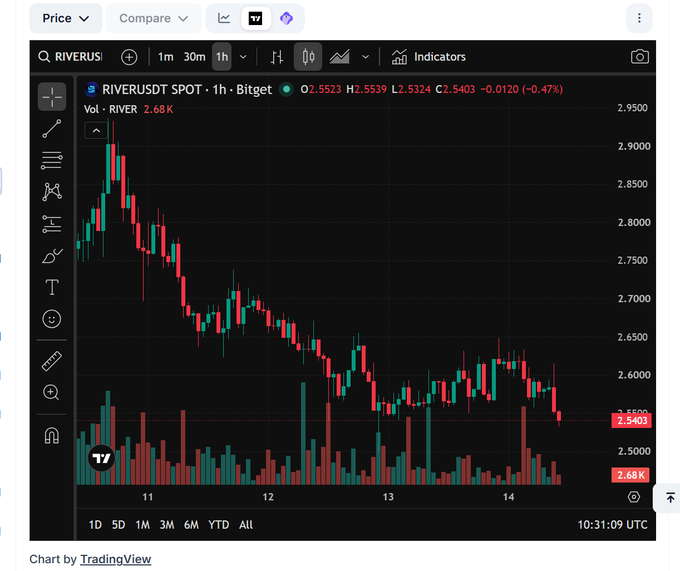Set date range to 5D
This screenshot has height=571, width=680.
[x=118, y=525]
